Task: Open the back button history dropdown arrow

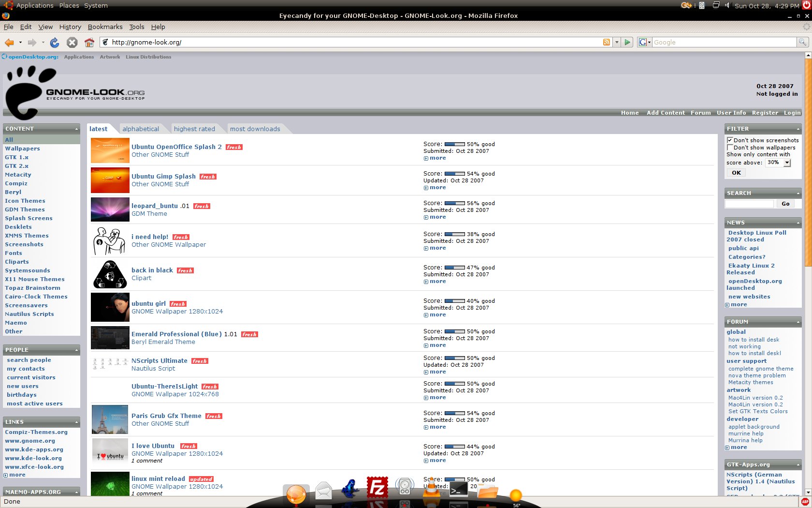Action: (20, 43)
